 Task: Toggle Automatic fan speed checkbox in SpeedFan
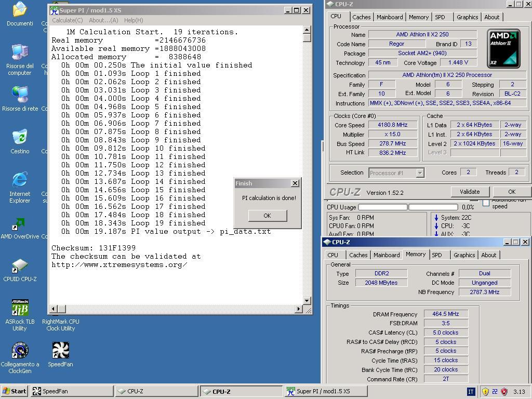486,203
